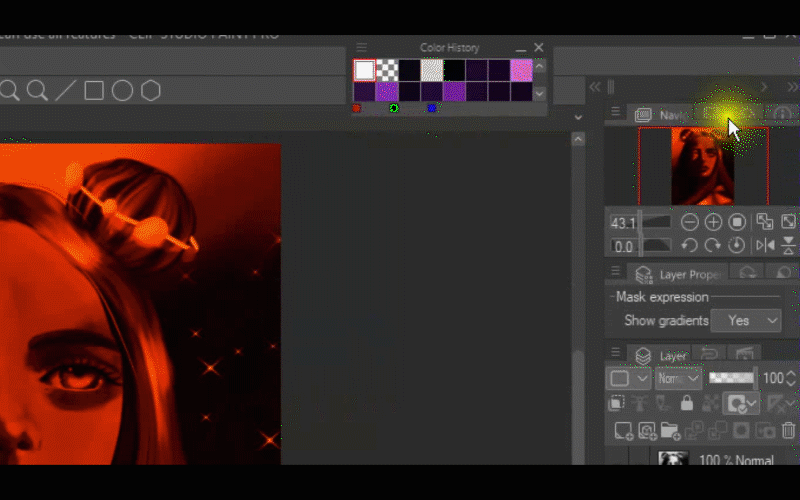Click the layer opacity slider
800x500 pixels.
click(x=730, y=379)
